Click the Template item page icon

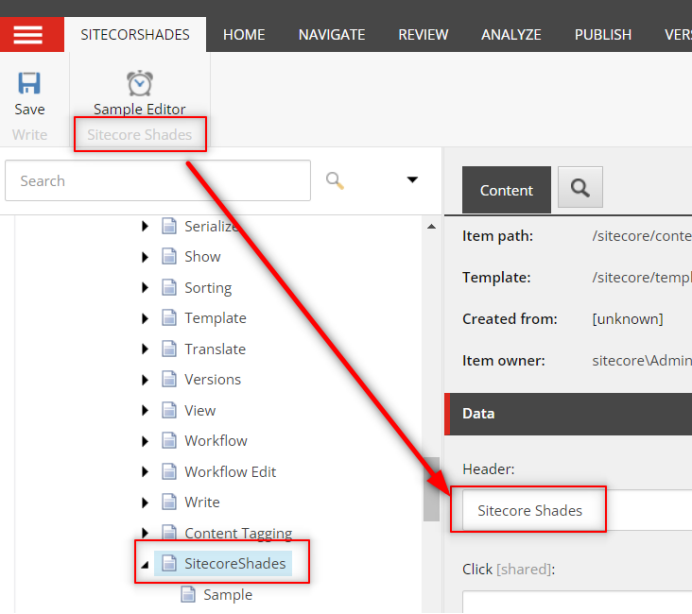tap(169, 318)
